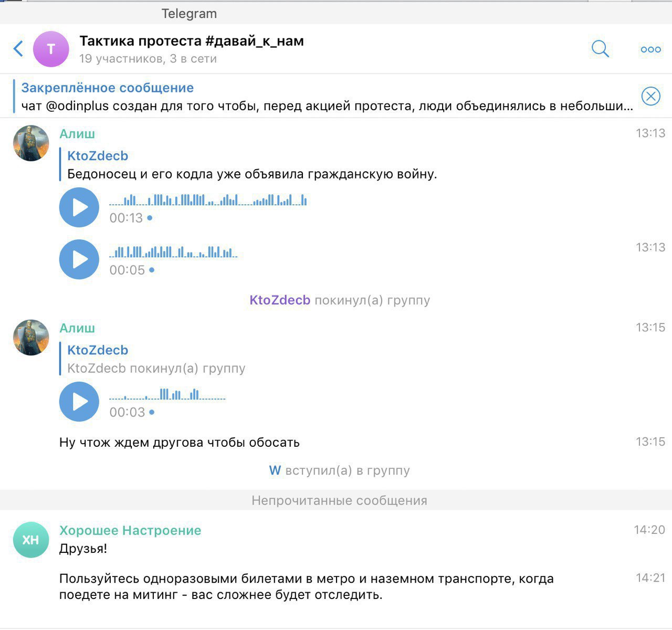
Task: Seek within the 00:13 voice message waveform
Action: tap(208, 199)
